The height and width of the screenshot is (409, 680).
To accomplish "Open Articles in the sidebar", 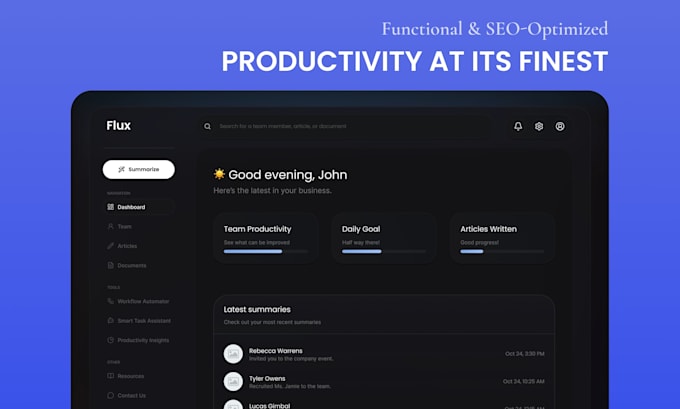I will click(127, 246).
